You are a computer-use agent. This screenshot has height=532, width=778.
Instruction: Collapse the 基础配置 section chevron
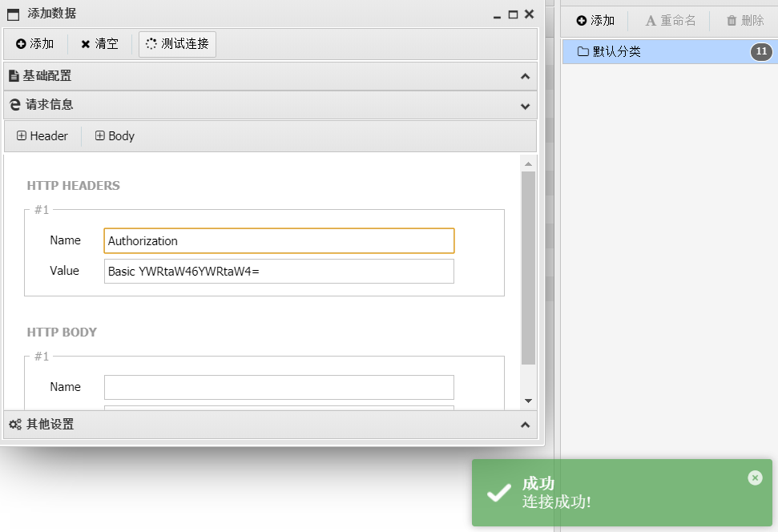pos(525,76)
